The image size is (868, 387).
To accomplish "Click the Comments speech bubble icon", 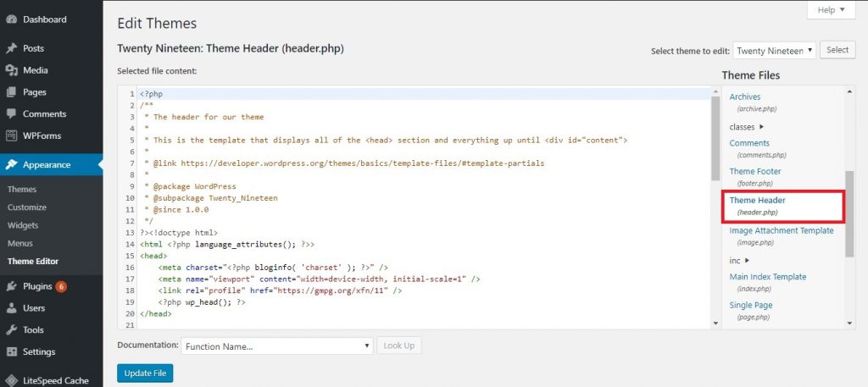I will click(11, 113).
